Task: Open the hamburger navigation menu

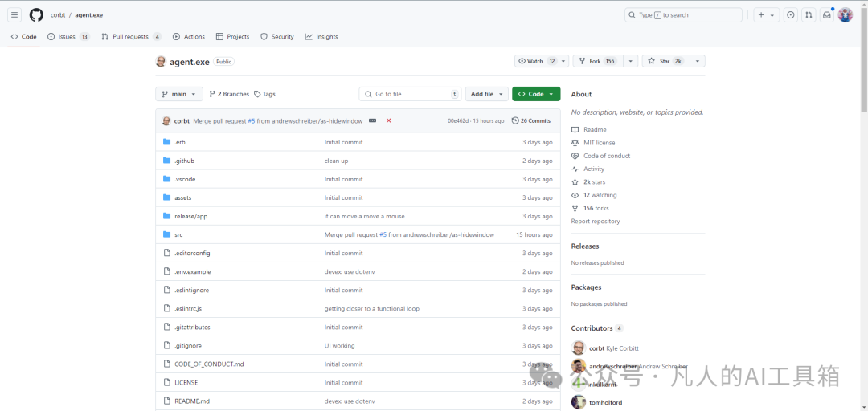Action: 14,15
